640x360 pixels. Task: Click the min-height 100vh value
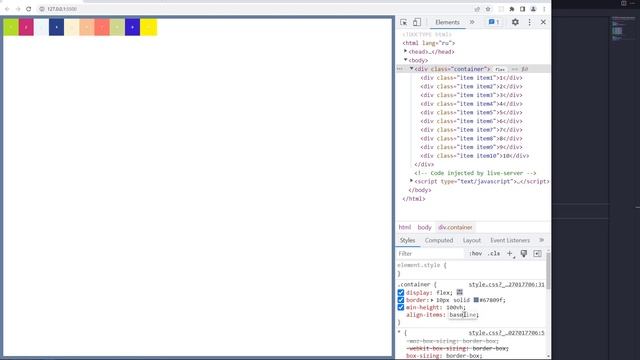pyautogui.click(x=454, y=307)
